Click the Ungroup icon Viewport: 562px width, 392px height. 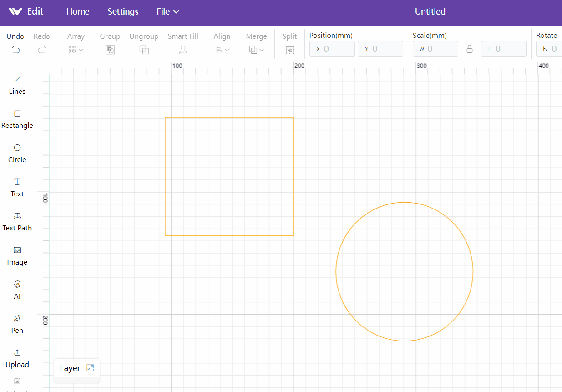[x=144, y=50]
